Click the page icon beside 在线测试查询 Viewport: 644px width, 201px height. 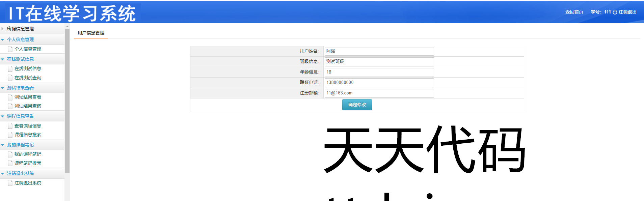tap(10, 78)
